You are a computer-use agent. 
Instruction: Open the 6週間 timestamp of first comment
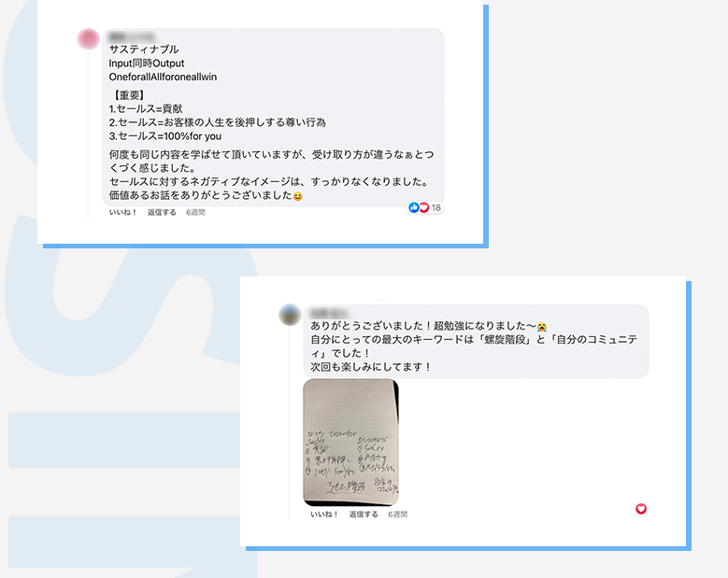(x=195, y=213)
